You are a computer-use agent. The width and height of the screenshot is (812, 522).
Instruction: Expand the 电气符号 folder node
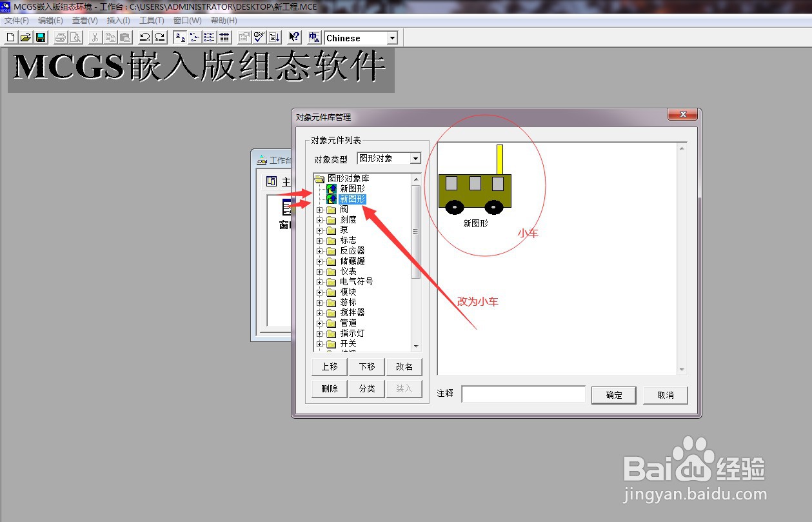320,282
